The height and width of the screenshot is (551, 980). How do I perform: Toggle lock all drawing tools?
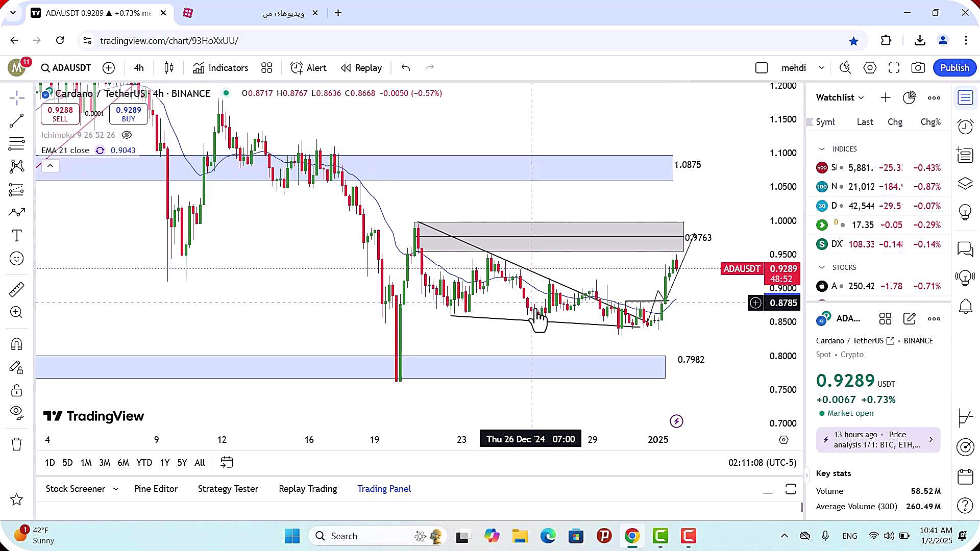click(x=16, y=391)
